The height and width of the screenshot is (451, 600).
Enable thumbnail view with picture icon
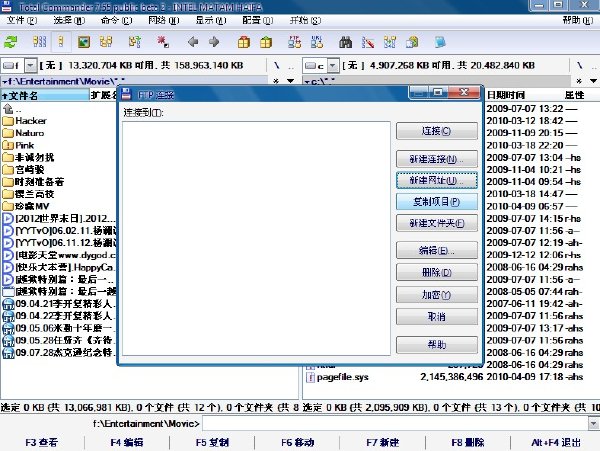coord(84,42)
